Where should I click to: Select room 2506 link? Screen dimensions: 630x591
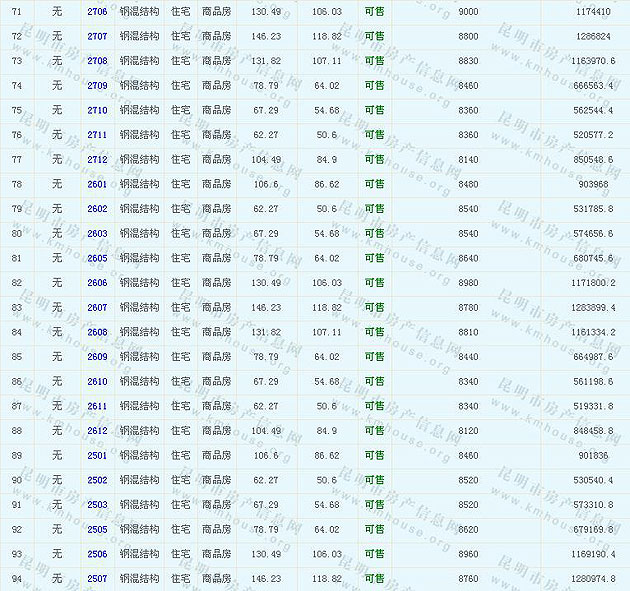pos(97,554)
